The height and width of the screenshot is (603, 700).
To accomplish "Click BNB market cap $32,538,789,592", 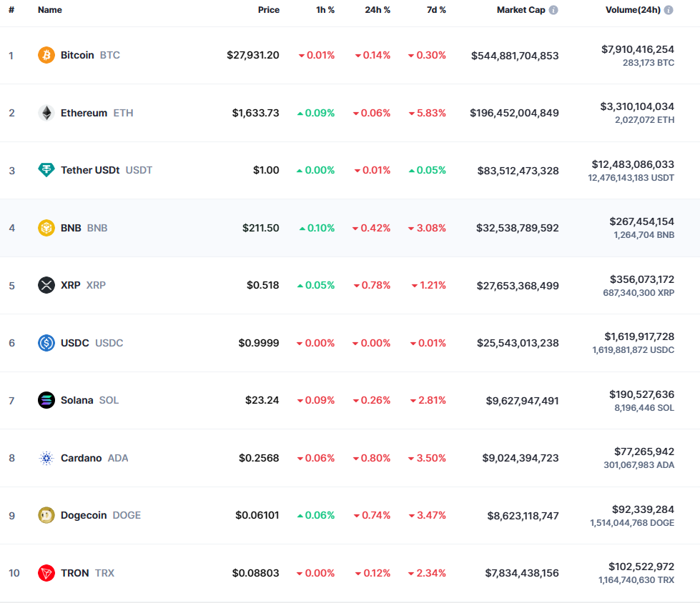I will pos(518,228).
